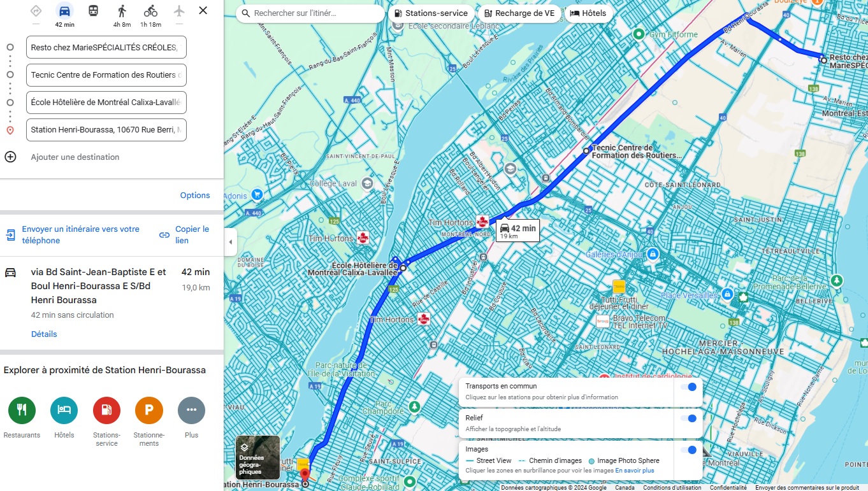
Task: Select the best travel mode icon
Action: pyautogui.click(x=36, y=11)
